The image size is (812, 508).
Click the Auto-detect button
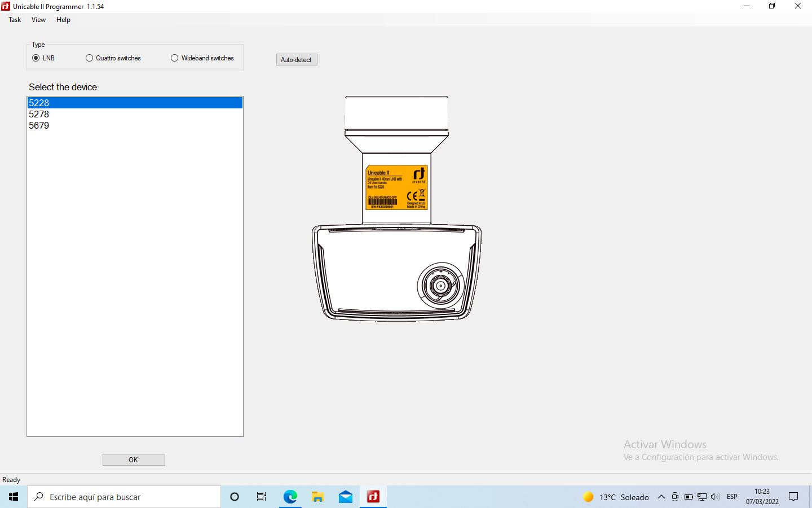click(x=297, y=60)
